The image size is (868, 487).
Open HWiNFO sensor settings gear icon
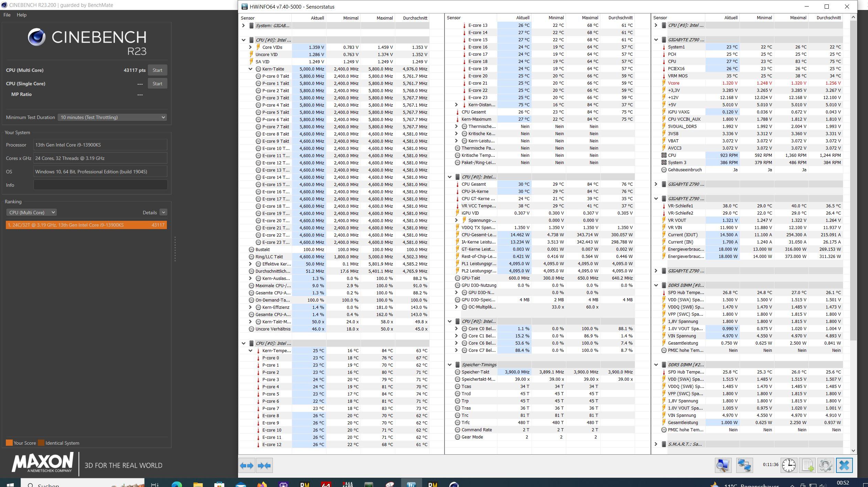pyautogui.click(x=825, y=465)
